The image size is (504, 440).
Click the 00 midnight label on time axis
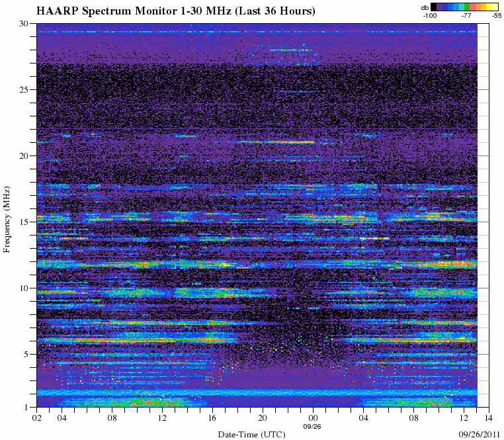point(313,418)
